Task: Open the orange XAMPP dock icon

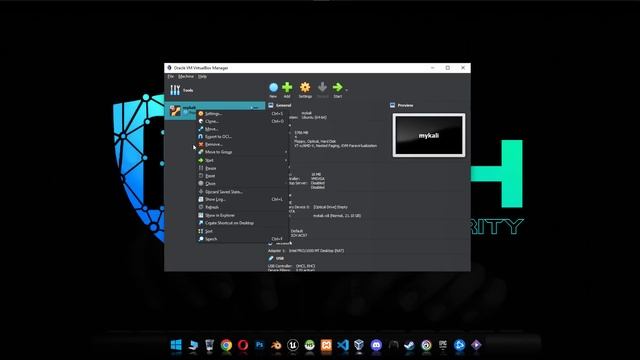Action: 326,345
